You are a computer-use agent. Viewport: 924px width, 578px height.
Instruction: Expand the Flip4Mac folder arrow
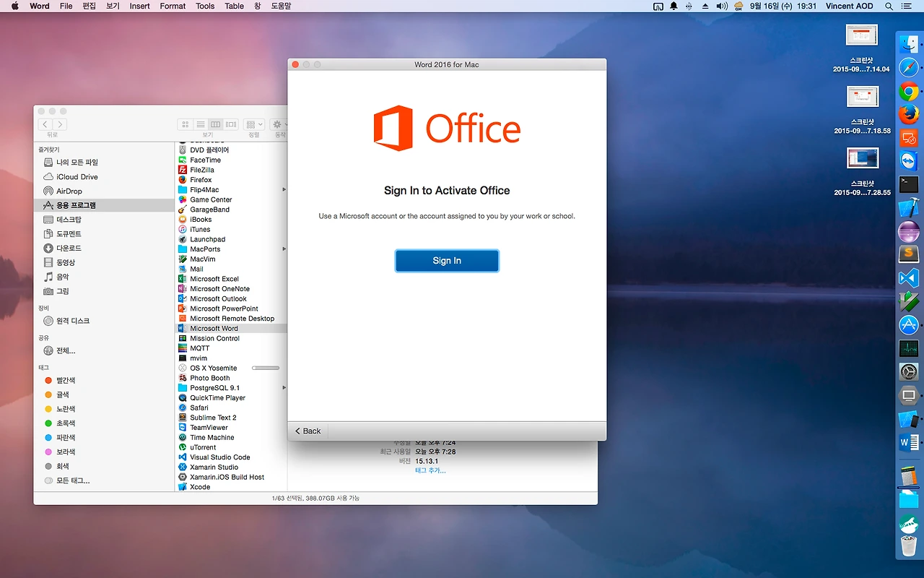(x=284, y=190)
